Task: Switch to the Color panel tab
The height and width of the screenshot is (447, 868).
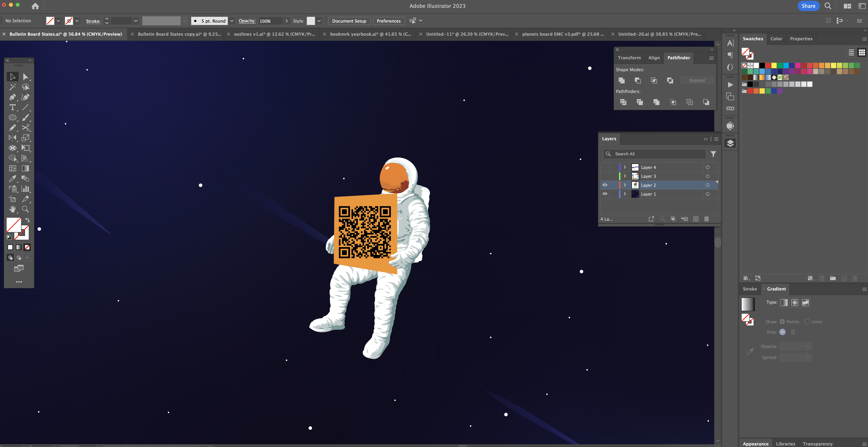Action: click(776, 39)
